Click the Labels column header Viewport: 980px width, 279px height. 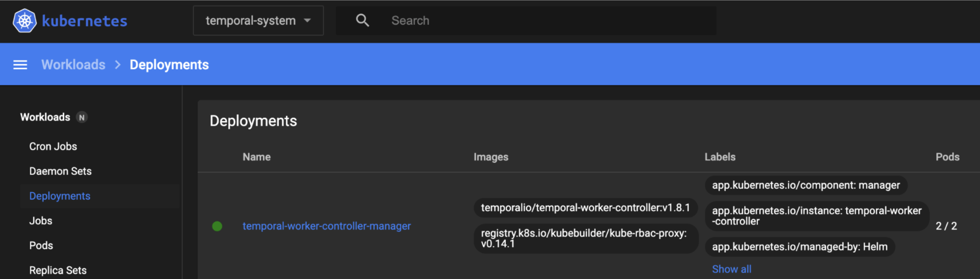pyautogui.click(x=720, y=157)
